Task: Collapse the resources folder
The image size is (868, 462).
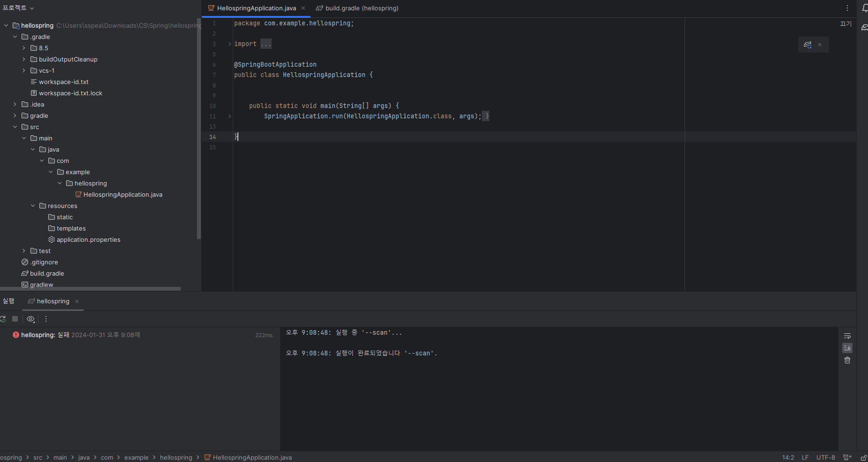Action: tap(33, 206)
